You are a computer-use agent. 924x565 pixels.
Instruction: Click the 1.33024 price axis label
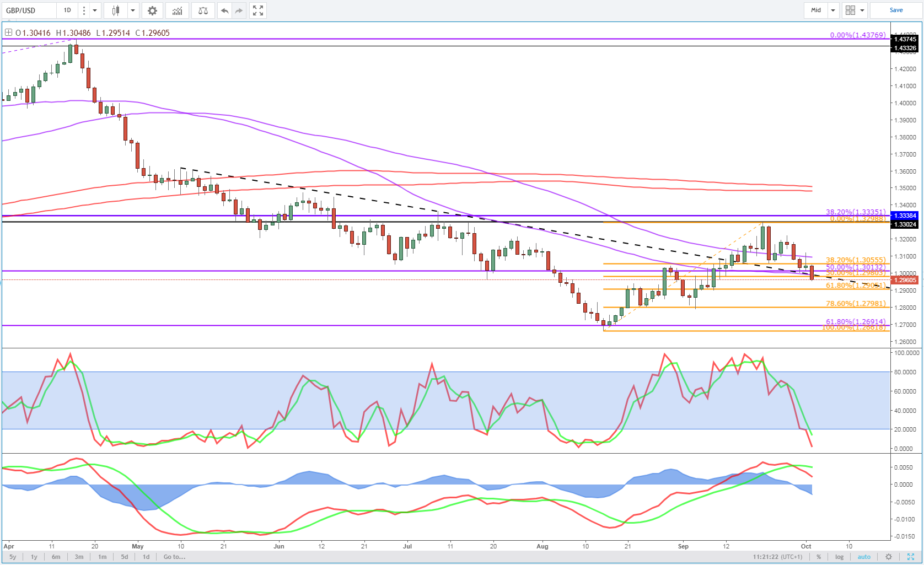coord(905,224)
